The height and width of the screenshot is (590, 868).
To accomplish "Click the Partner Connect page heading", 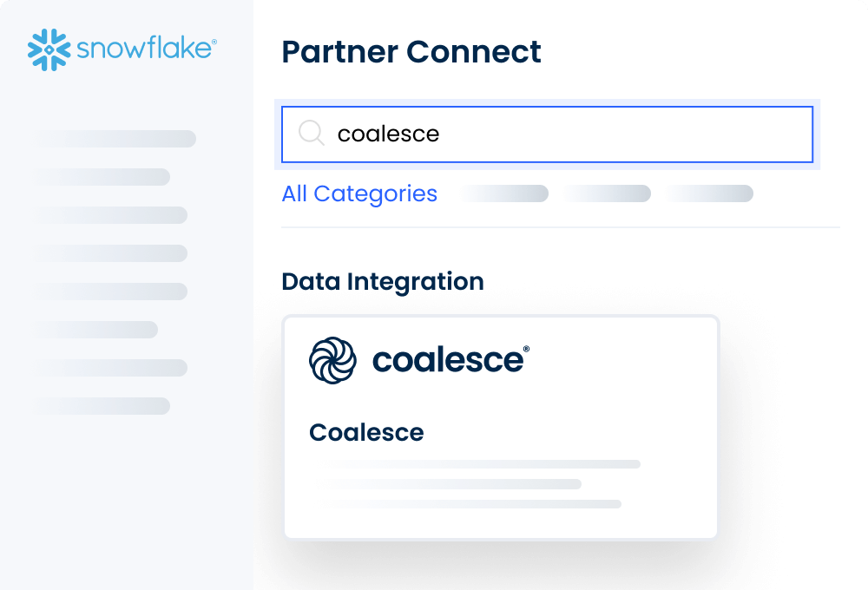I will [411, 52].
